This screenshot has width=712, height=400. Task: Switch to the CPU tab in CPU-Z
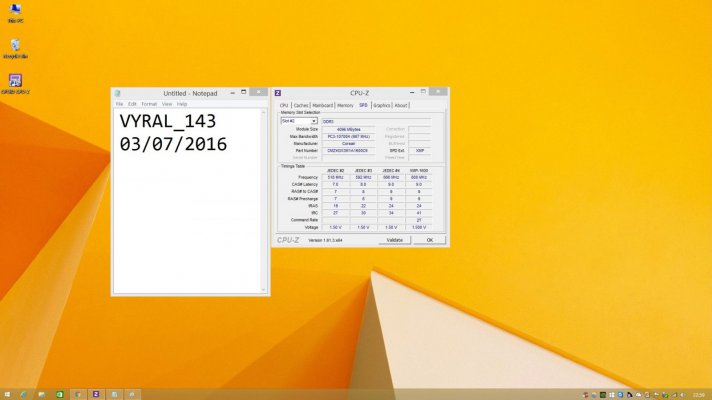click(284, 105)
